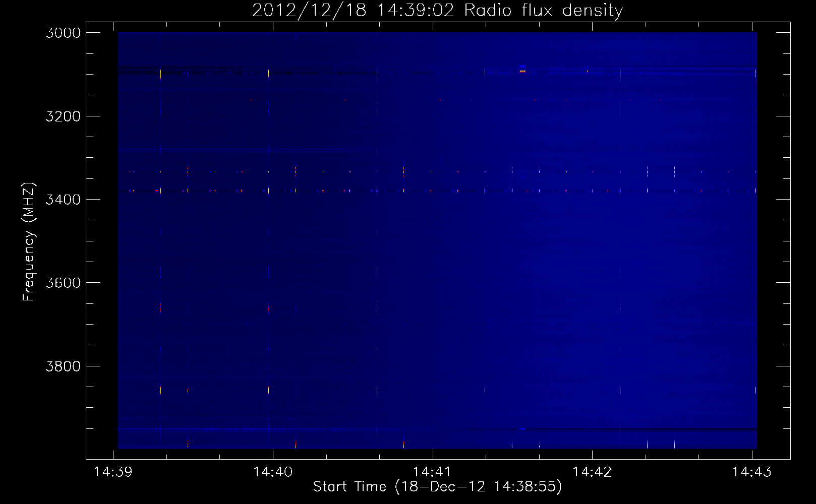Click the 14:39 time tick label

113,472
